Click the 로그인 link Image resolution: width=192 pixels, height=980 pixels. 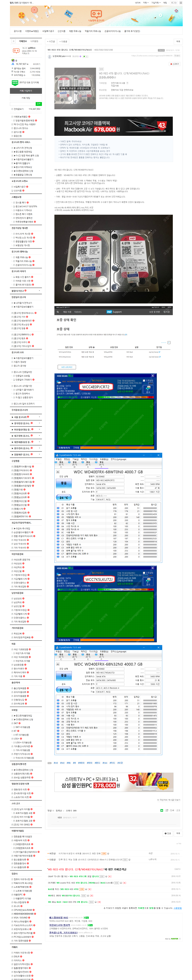(x=173, y=3)
